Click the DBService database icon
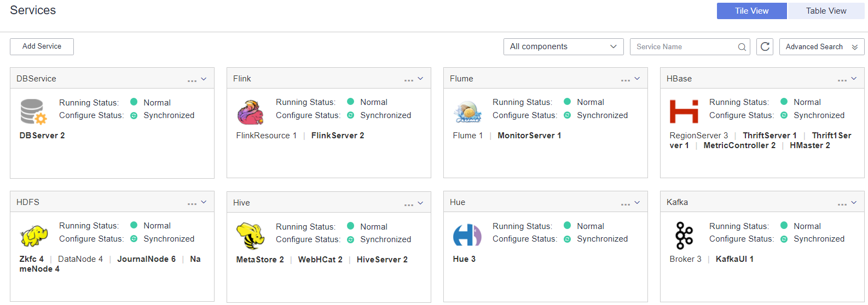Image resolution: width=868 pixels, height=305 pixels. (33, 112)
